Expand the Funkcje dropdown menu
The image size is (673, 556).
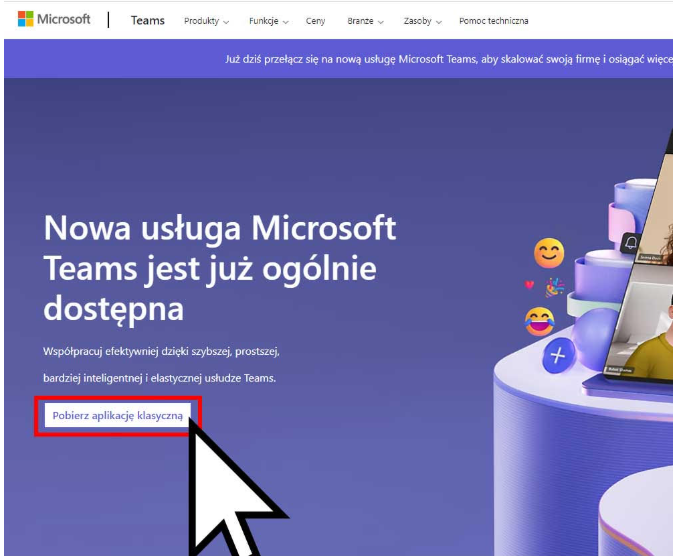pyautogui.click(x=269, y=21)
